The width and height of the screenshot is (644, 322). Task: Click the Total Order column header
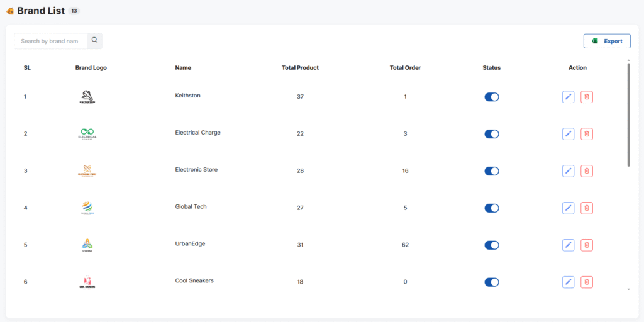click(x=406, y=68)
